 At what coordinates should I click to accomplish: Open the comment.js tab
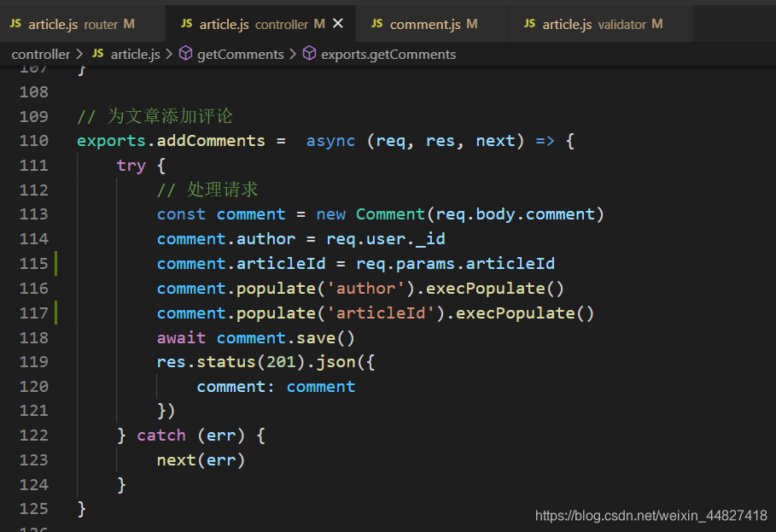coord(432,24)
